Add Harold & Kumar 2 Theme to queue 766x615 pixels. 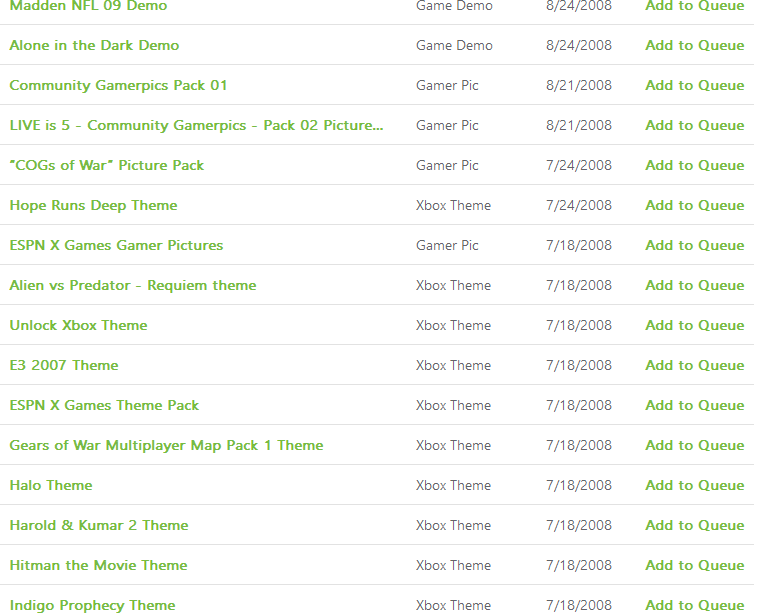[695, 526]
